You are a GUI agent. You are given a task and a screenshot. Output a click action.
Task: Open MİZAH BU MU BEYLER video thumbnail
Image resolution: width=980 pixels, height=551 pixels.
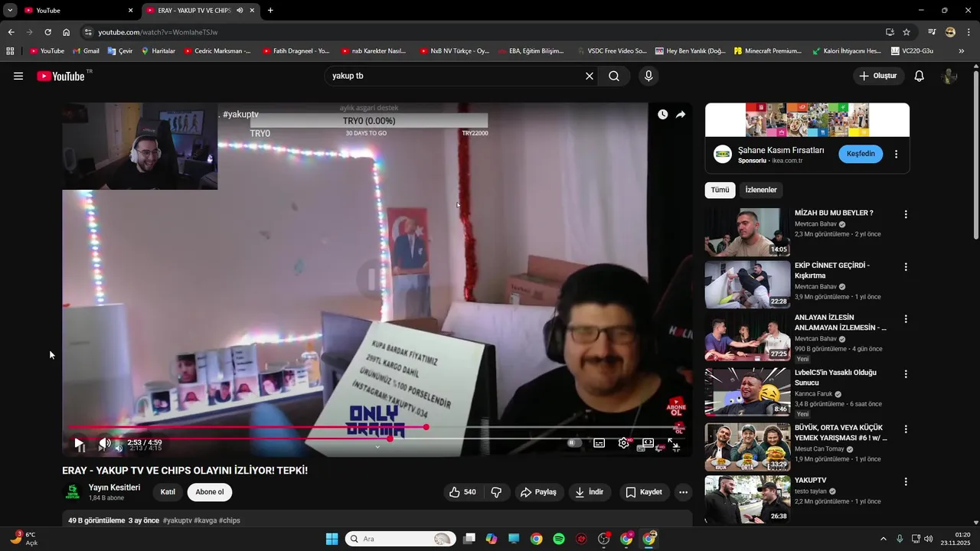tap(747, 232)
